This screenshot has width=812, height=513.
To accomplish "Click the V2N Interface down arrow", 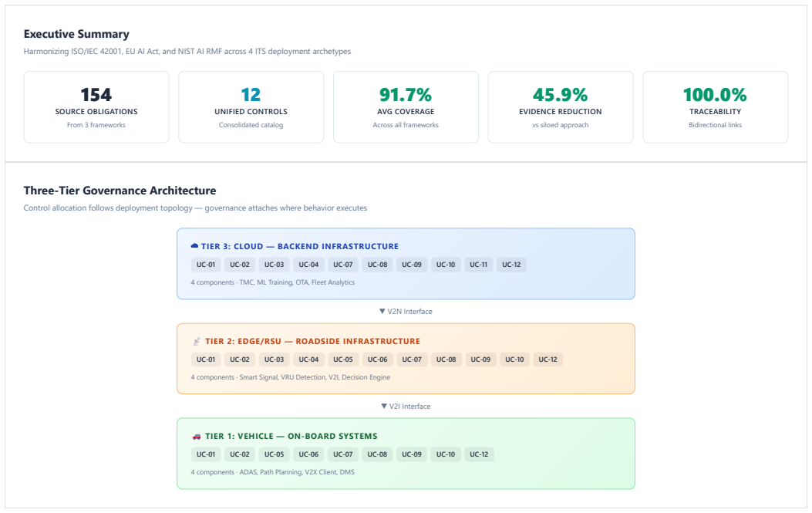I will coord(382,312).
